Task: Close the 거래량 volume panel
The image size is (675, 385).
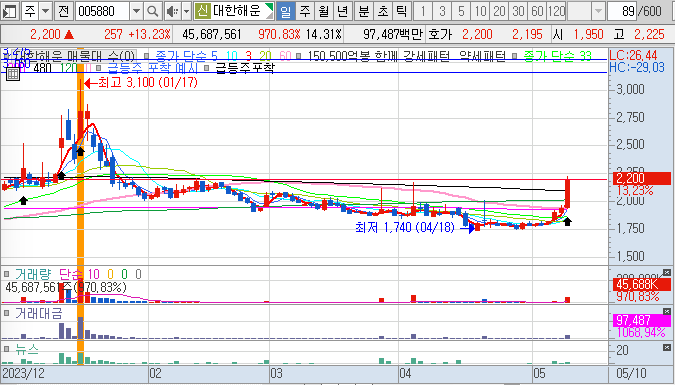Action: [x=667, y=272]
